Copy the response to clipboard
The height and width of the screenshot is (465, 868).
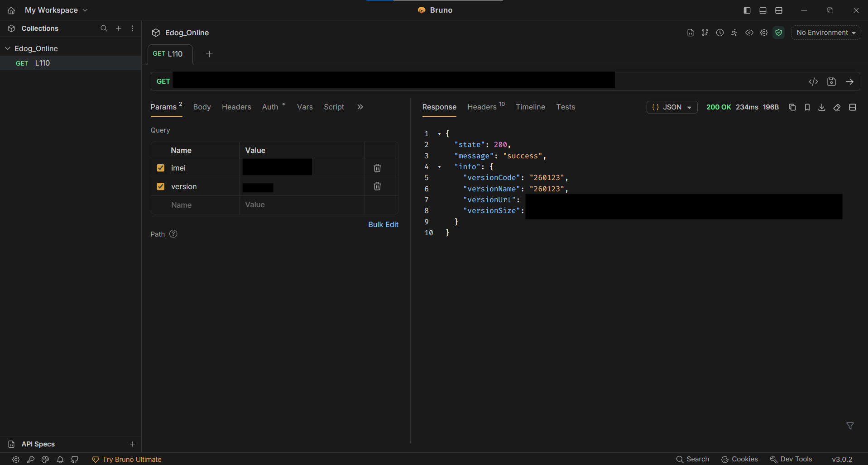click(x=792, y=107)
